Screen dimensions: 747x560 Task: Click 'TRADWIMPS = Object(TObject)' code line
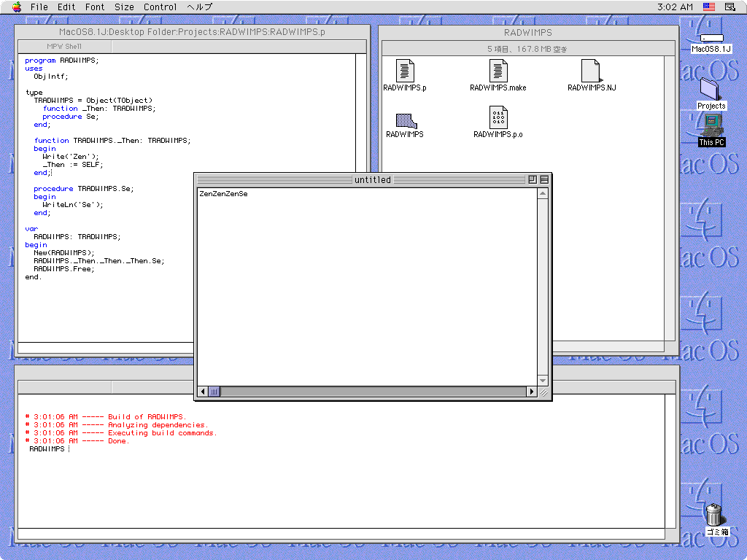pyautogui.click(x=93, y=101)
